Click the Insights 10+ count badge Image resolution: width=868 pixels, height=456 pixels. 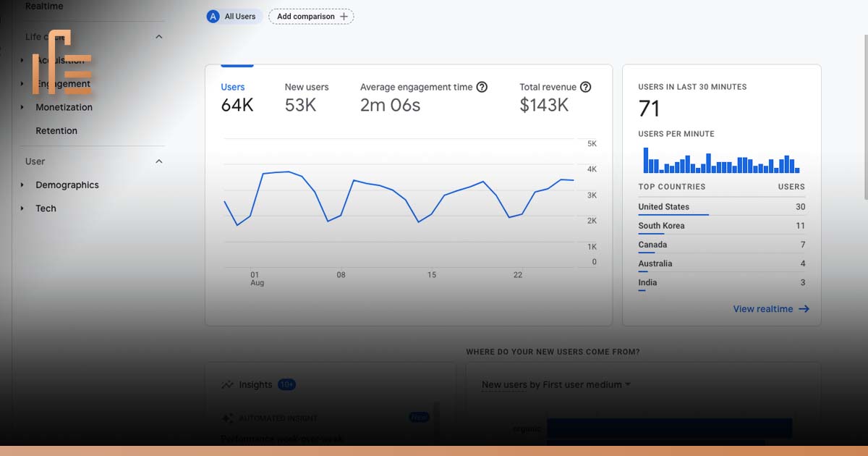[286, 385]
